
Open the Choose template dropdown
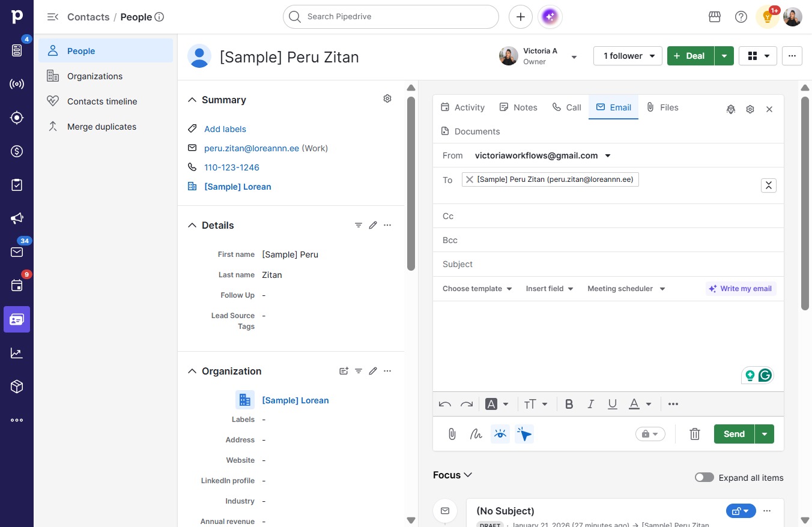tap(477, 289)
